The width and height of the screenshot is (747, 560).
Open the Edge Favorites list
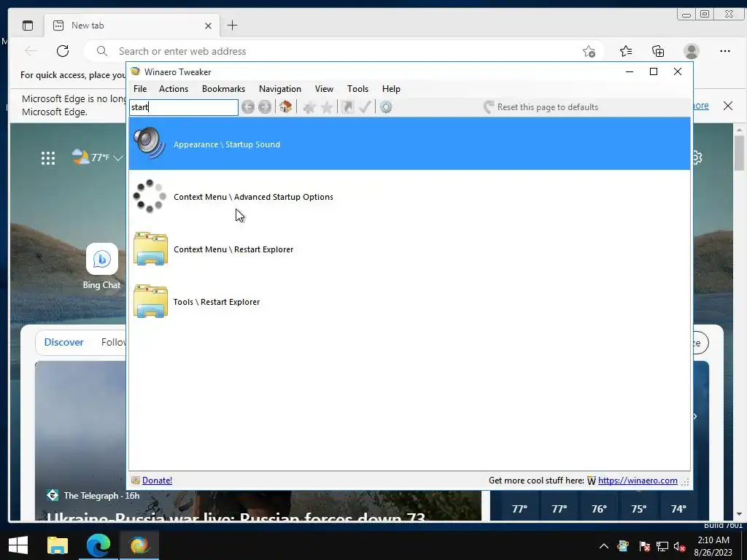coord(626,51)
